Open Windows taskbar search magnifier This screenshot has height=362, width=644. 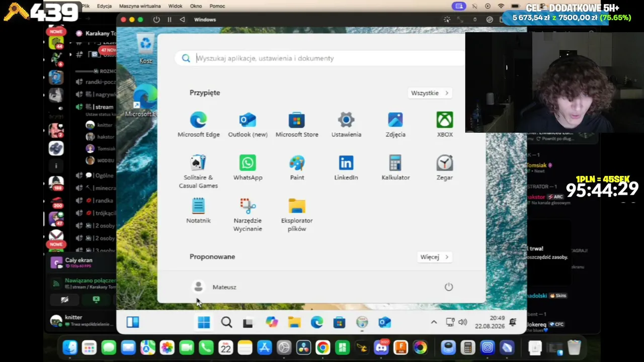[226, 322]
